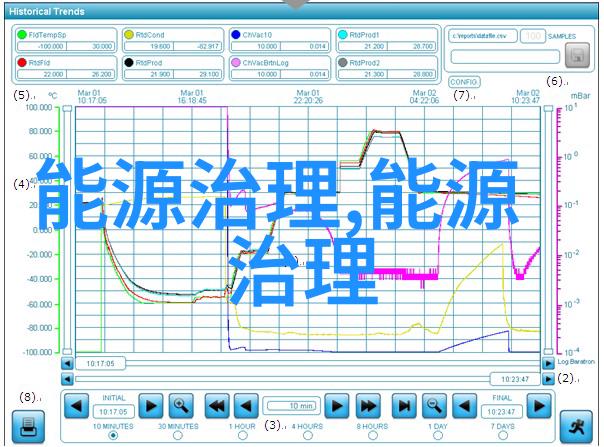604x447 pixels.
Task: Step forward one interval right of 10 min
Action: click(x=337, y=405)
